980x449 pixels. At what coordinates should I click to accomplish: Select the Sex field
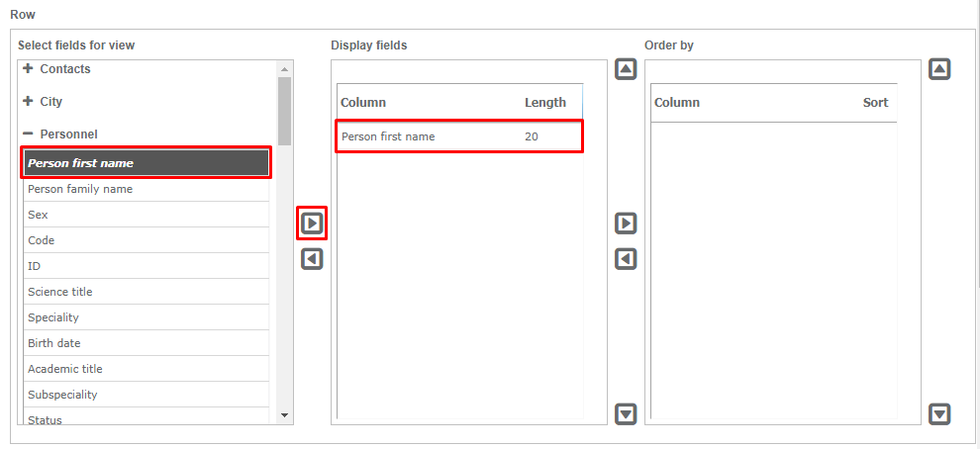38,215
